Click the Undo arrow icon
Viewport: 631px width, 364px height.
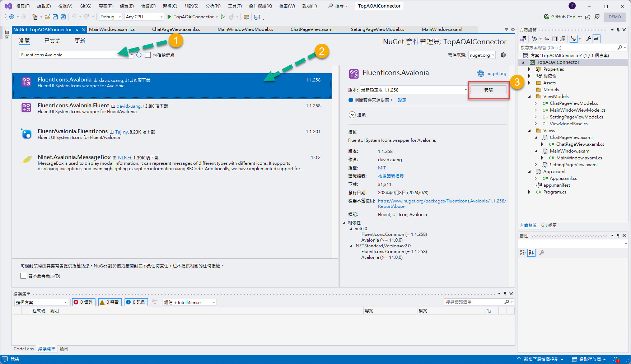coord(74,17)
